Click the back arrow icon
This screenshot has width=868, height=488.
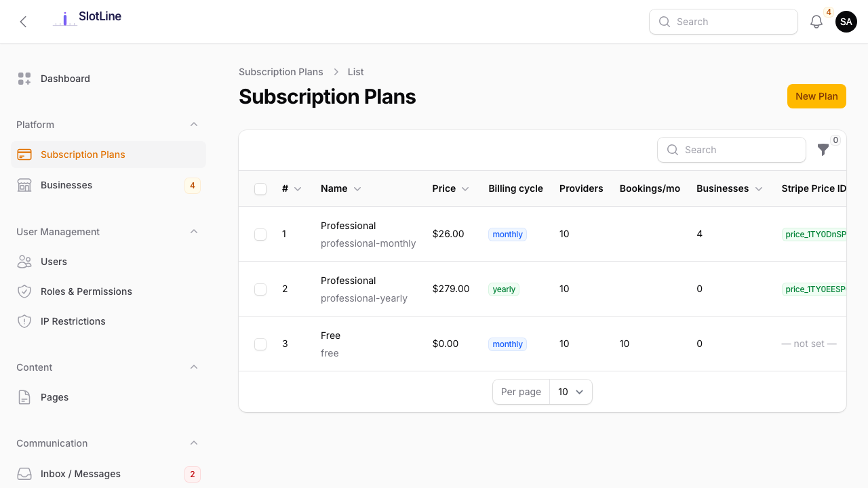23,22
